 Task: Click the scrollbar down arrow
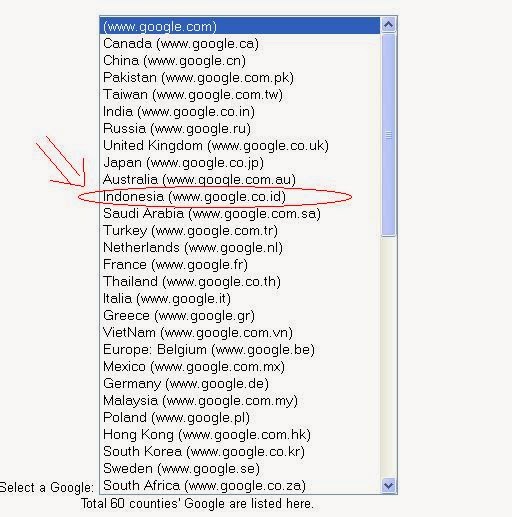388,485
